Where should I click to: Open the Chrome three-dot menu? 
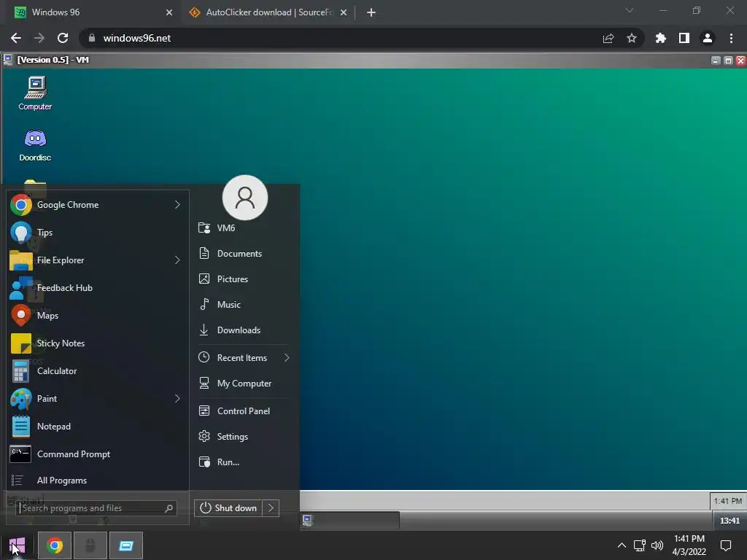(x=731, y=38)
